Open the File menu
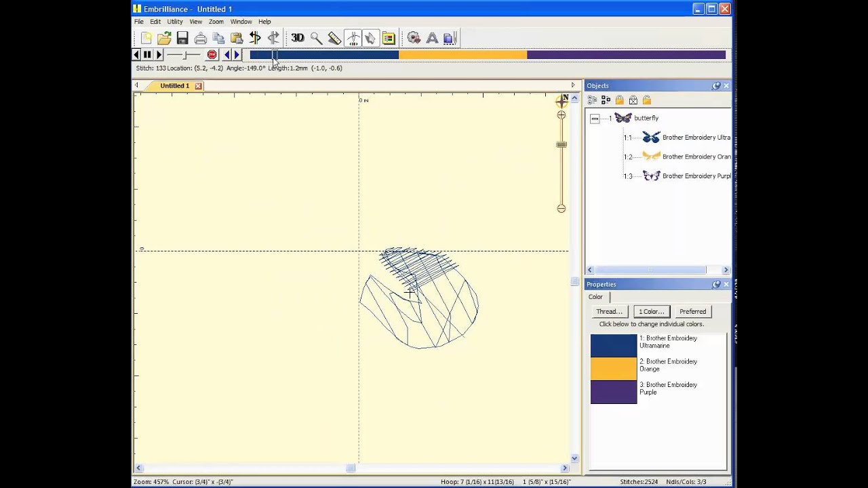Screen dimensions: 868x488 (138, 22)
